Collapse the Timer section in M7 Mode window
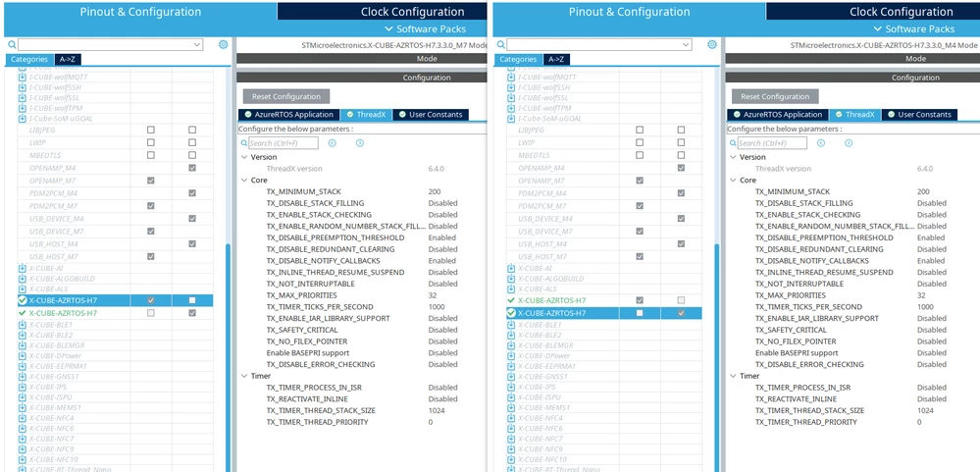 pyautogui.click(x=243, y=377)
